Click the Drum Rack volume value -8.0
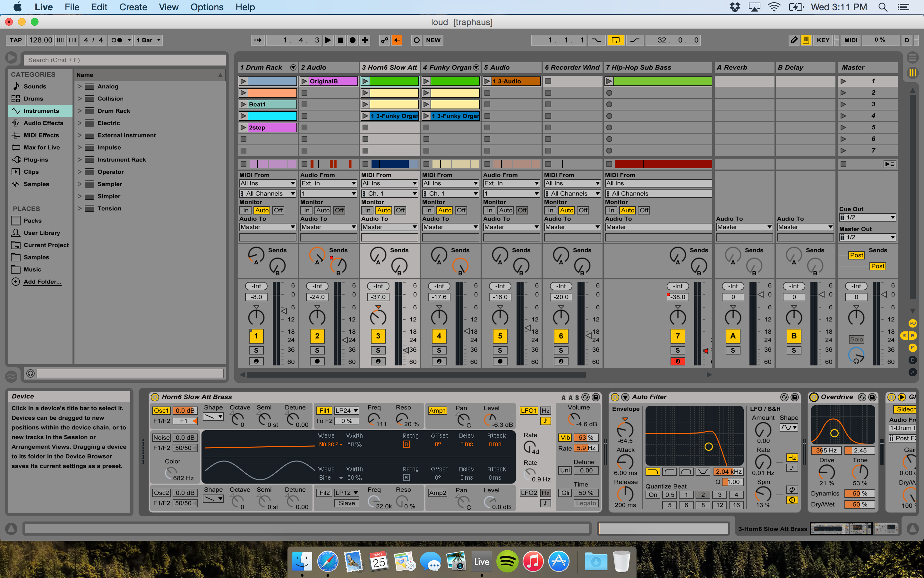Image resolution: width=924 pixels, height=578 pixels. point(256,297)
